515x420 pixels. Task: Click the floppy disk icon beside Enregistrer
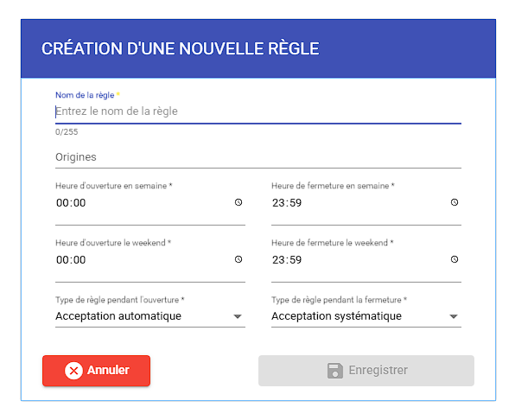pos(335,371)
